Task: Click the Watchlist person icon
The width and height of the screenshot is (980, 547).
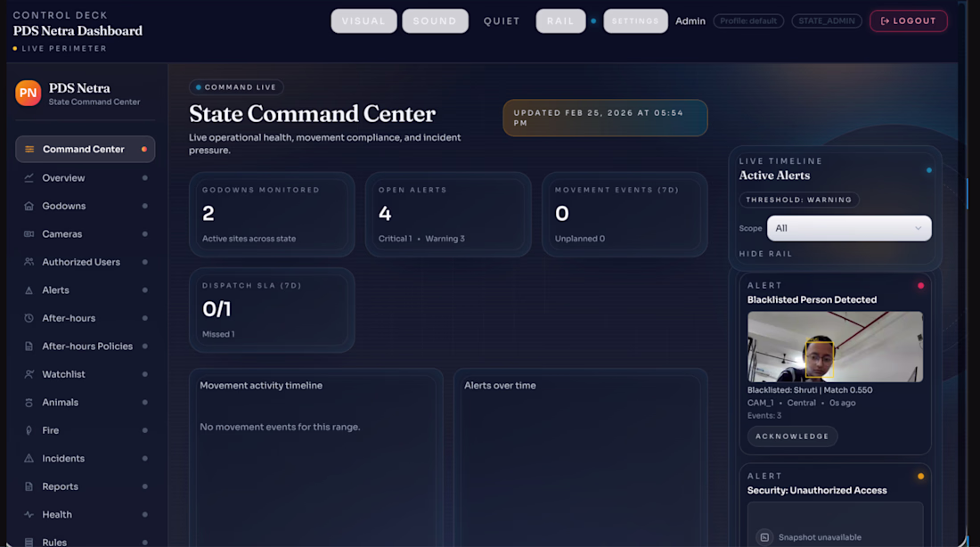Action: 29,374
